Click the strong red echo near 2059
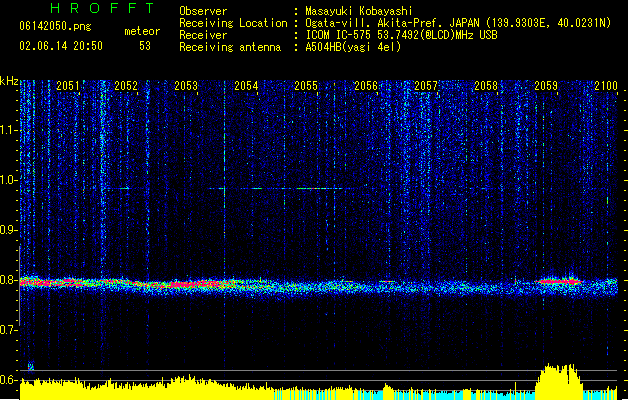This screenshot has width=629, height=400. (559, 281)
